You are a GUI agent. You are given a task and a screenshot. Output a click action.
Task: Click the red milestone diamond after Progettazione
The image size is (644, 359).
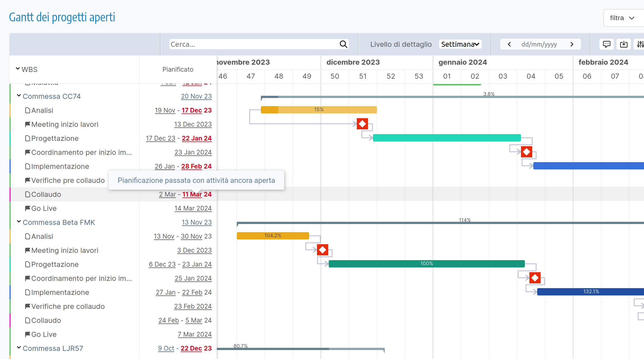[527, 151]
